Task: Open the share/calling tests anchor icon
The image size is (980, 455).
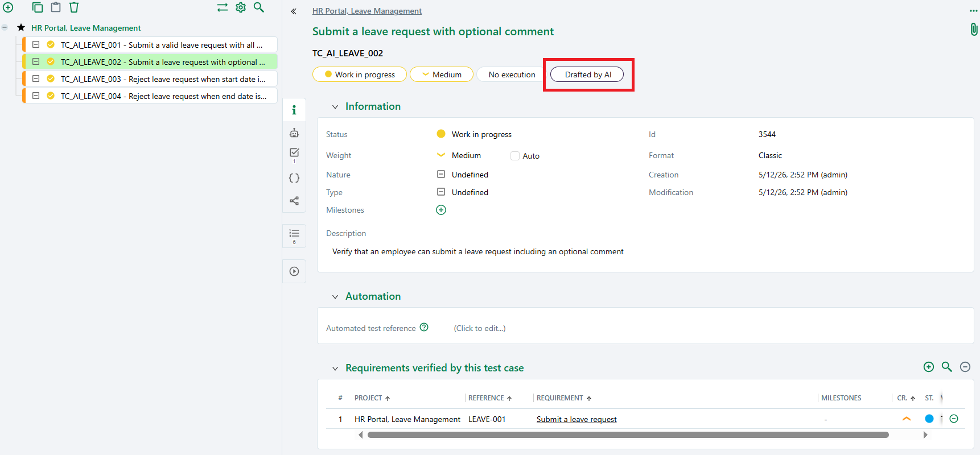Action: click(x=294, y=201)
